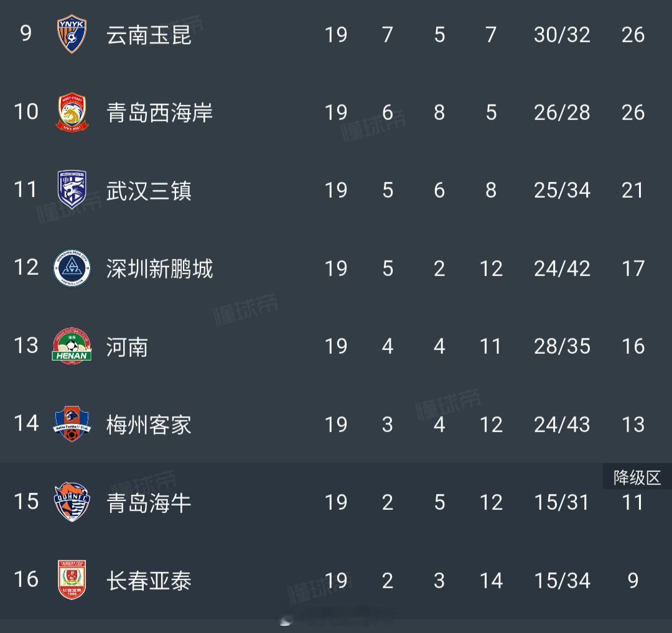The height and width of the screenshot is (633, 672).
Task: Tap the Qingdao Hainiu QDHNFC crest
Action: pyautogui.click(x=72, y=502)
